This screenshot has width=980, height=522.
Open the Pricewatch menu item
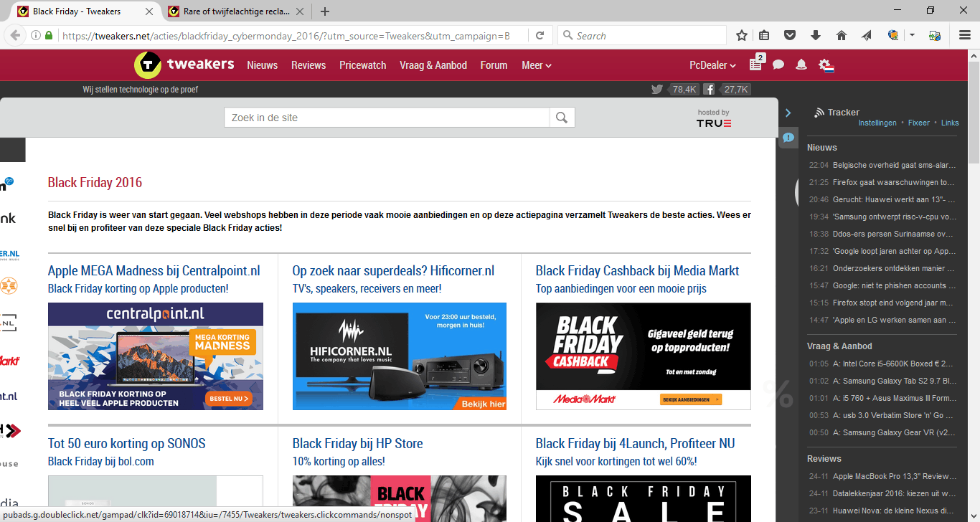363,65
